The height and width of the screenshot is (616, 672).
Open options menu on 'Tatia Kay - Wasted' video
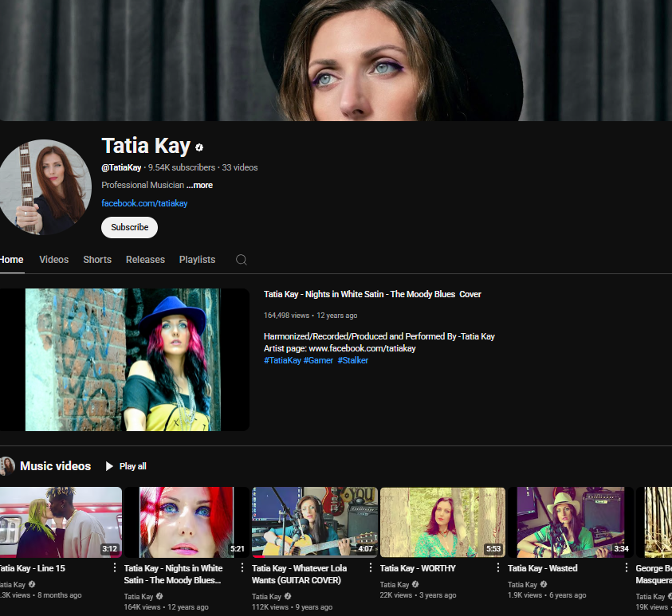pyautogui.click(x=627, y=567)
